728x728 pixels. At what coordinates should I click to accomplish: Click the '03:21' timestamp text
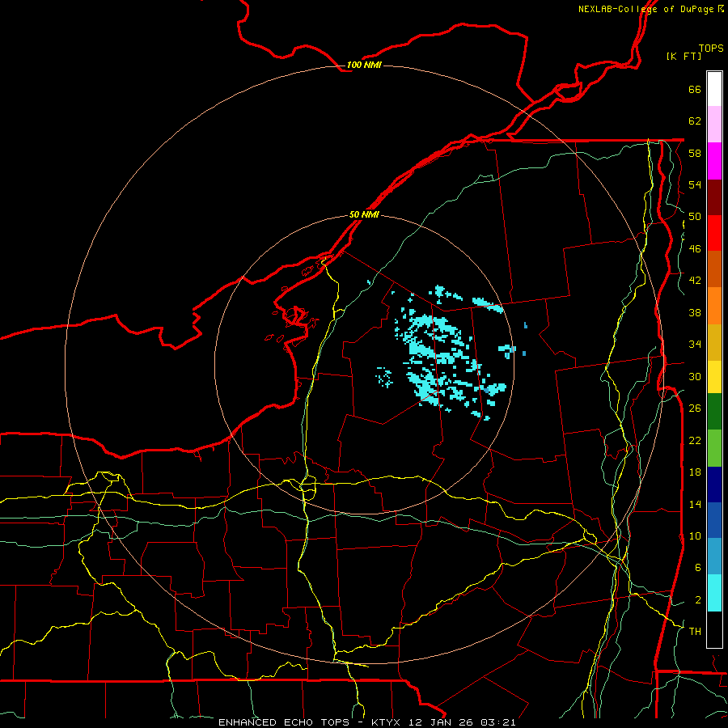click(x=498, y=722)
